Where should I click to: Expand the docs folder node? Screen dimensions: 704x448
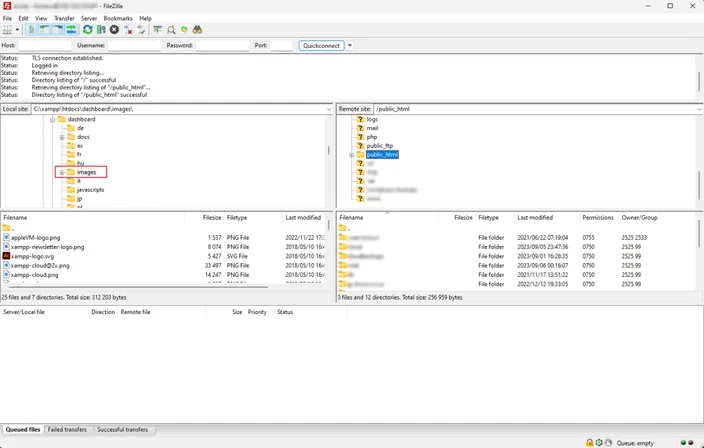click(62, 137)
